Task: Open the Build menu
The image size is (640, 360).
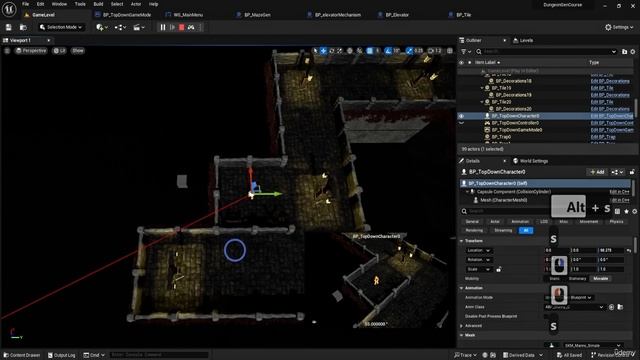Action: pyautogui.click(x=98, y=4)
